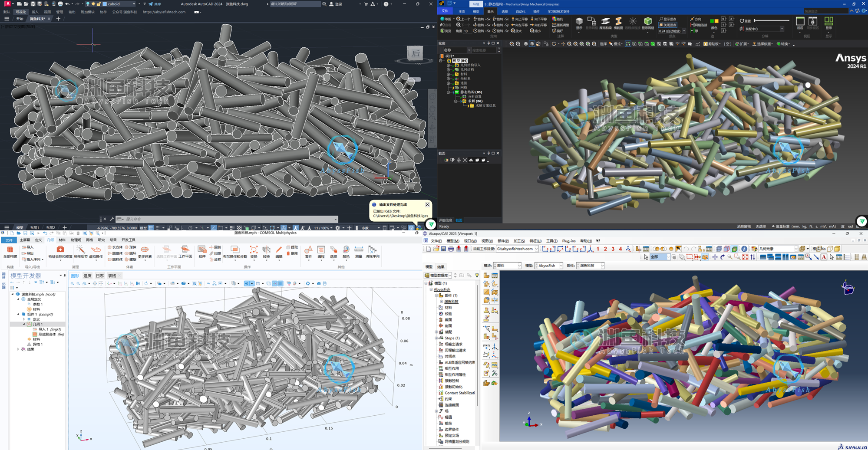This screenshot has height=450, width=868.
Task: Click COMSOL Defeaturing and Repair icon
Action: point(60,250)
